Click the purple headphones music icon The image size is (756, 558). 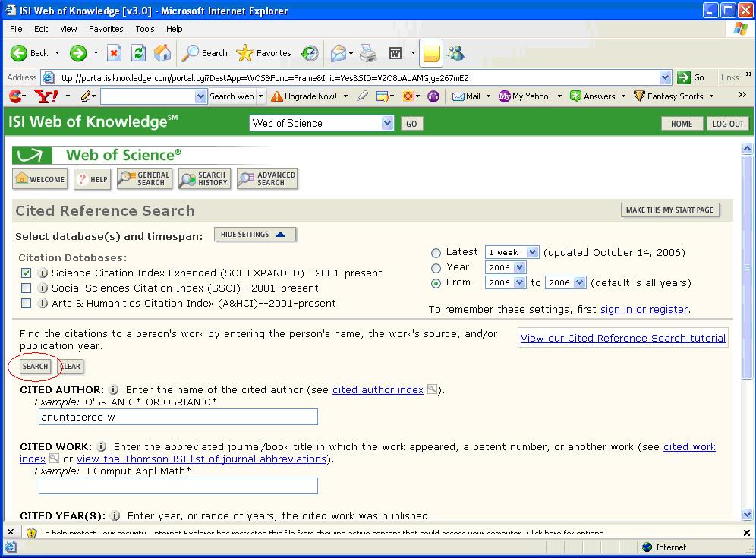click(x=433, y=96)
